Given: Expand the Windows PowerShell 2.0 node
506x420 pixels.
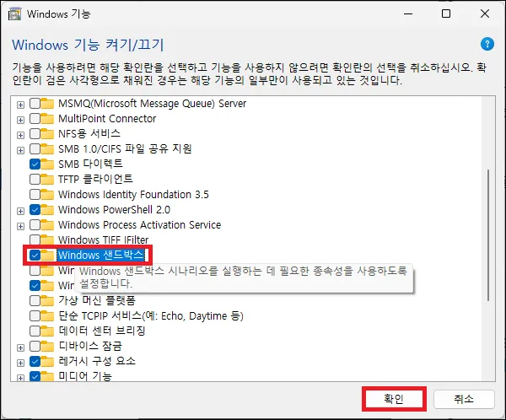Looking at the screenshot, I should [20, 211].
